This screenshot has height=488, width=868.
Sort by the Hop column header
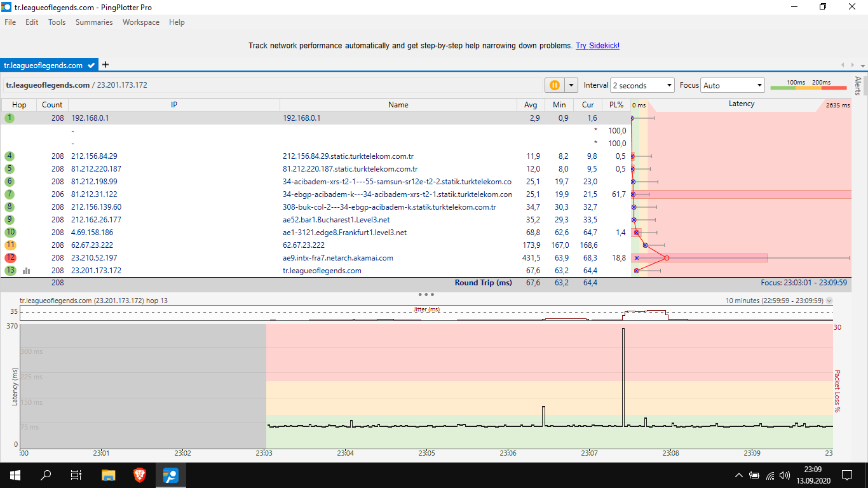[19, 105]
